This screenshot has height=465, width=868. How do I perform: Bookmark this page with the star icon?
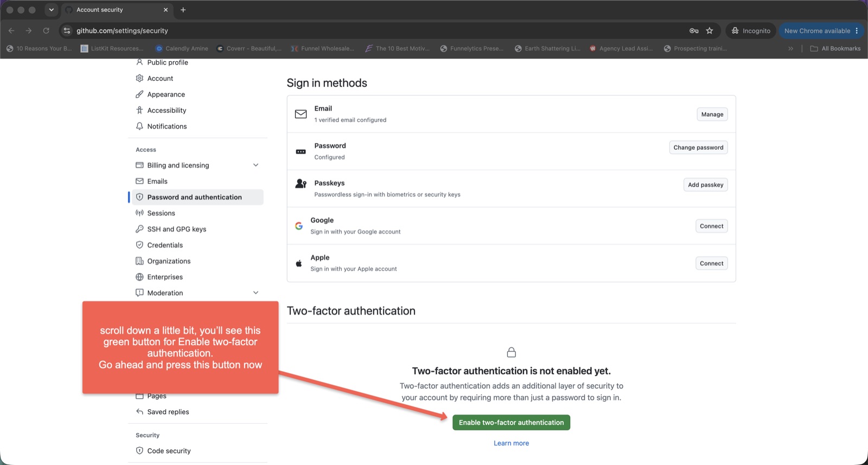710,31
